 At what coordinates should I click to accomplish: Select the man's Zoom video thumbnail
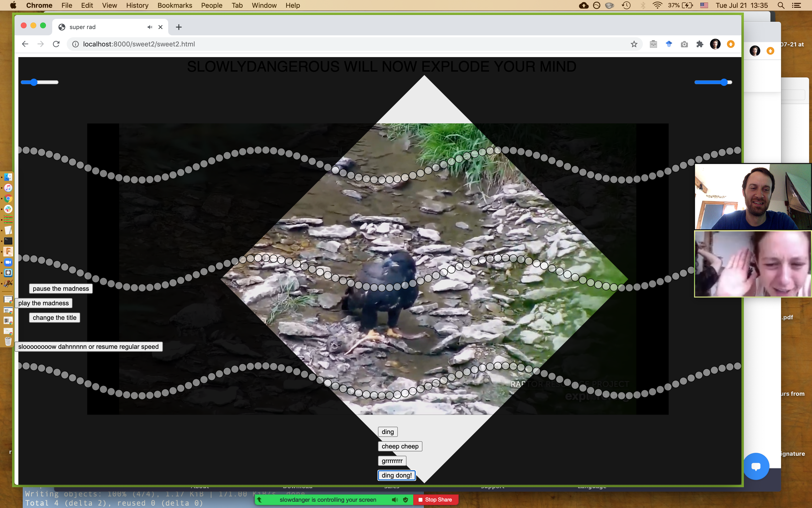753,197
